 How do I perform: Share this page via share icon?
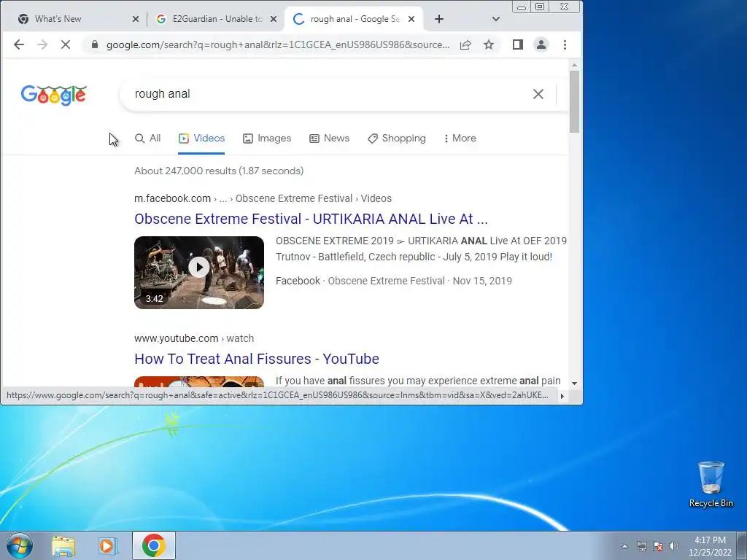point(465,44)
